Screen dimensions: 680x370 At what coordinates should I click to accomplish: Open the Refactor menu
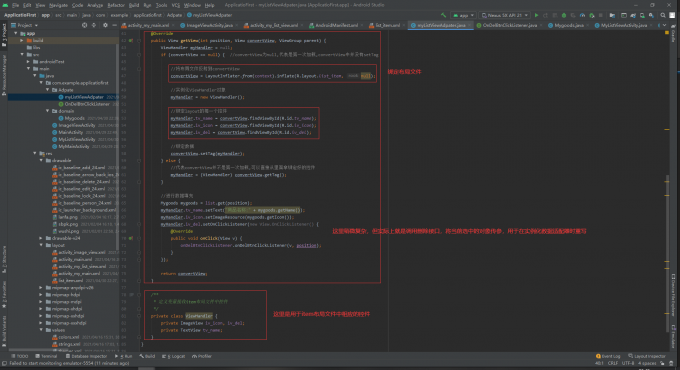(116, 5)
